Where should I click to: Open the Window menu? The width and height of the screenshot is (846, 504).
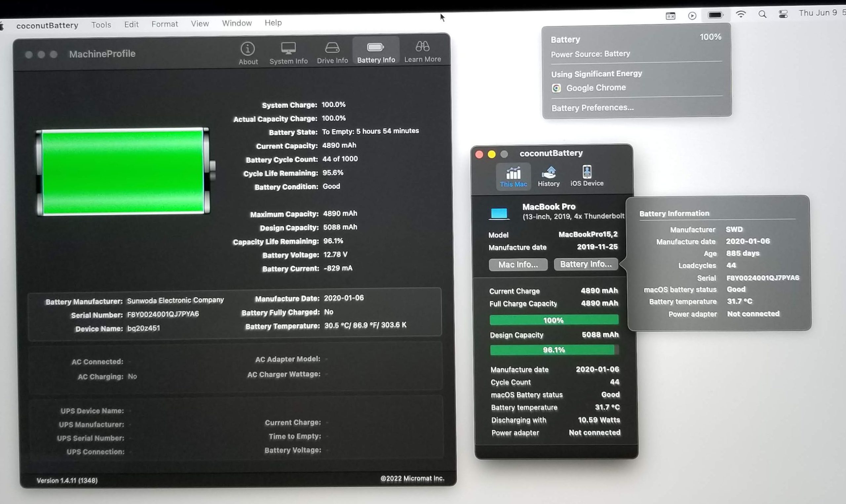click(237, 23)
